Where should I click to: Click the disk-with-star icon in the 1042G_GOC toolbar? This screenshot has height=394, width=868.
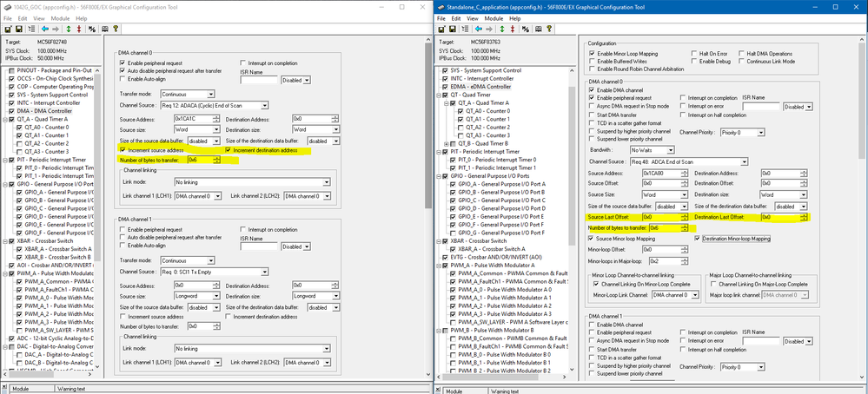(7, 28)
